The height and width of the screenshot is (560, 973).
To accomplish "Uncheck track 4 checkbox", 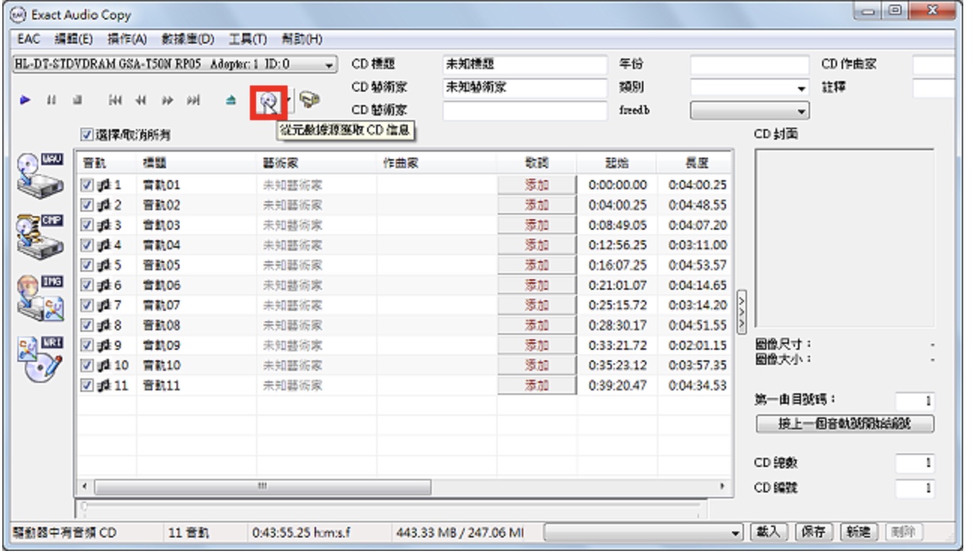I will [x=87, y=245].
